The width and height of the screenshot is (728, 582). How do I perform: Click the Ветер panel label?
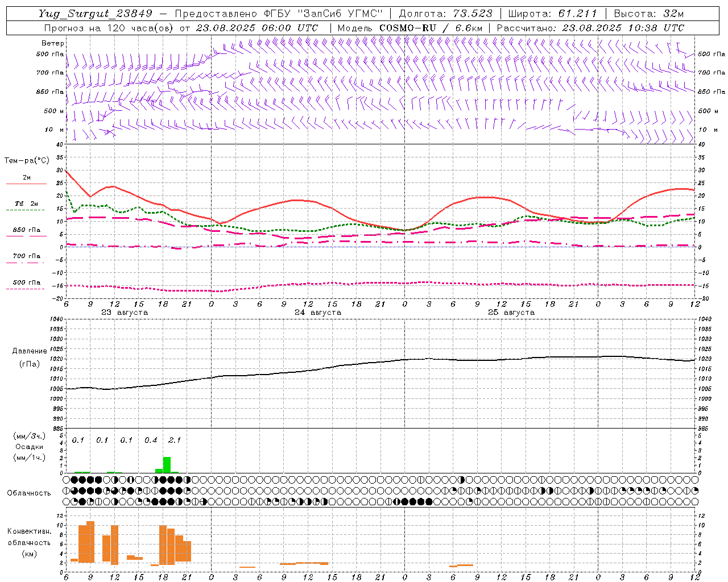(52, 43)
